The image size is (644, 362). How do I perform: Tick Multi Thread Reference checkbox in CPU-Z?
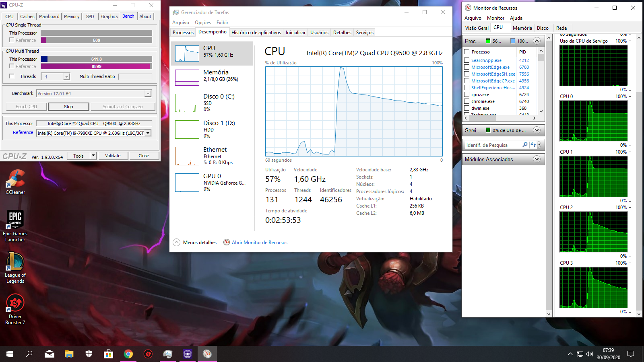[12, 66]
